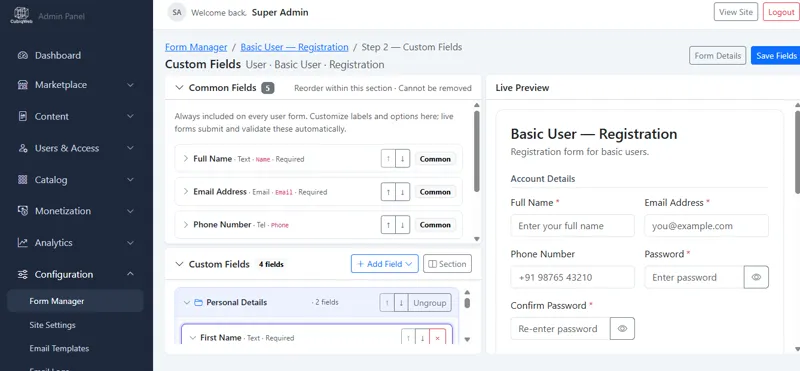
Task: Open Site Settings in sidebar
Action: (53, 325)
